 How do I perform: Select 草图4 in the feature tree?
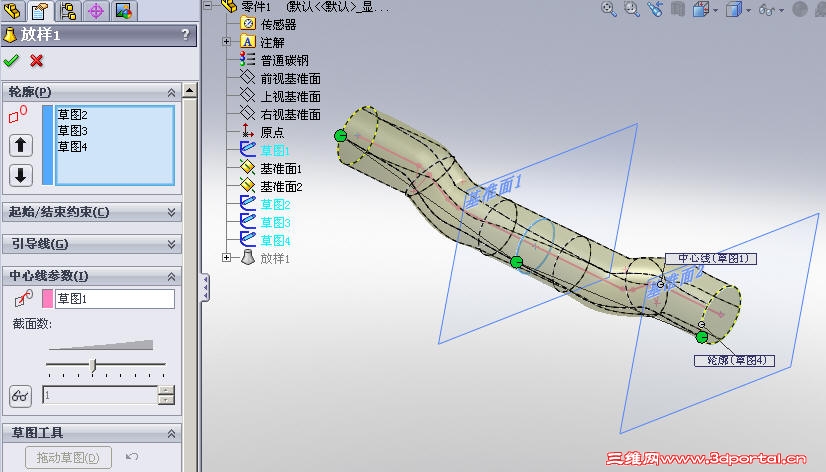275,240
